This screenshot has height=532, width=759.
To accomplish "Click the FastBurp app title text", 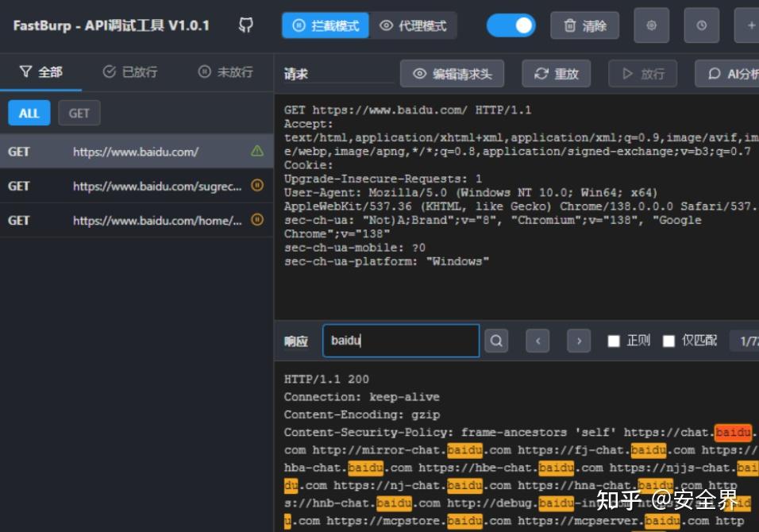I will click(x=111, y=25).
